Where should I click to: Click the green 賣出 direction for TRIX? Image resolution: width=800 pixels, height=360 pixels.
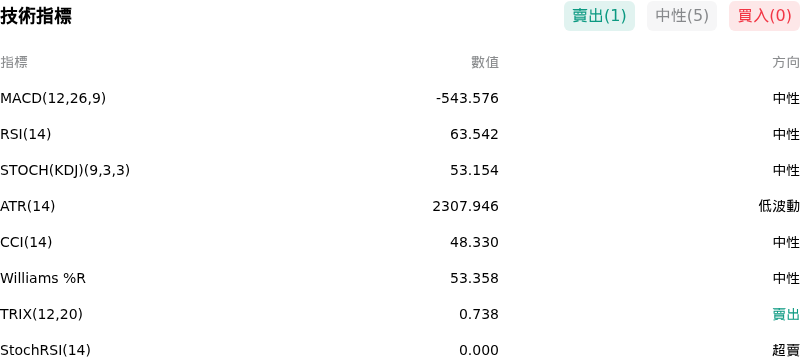click(786, 314)
